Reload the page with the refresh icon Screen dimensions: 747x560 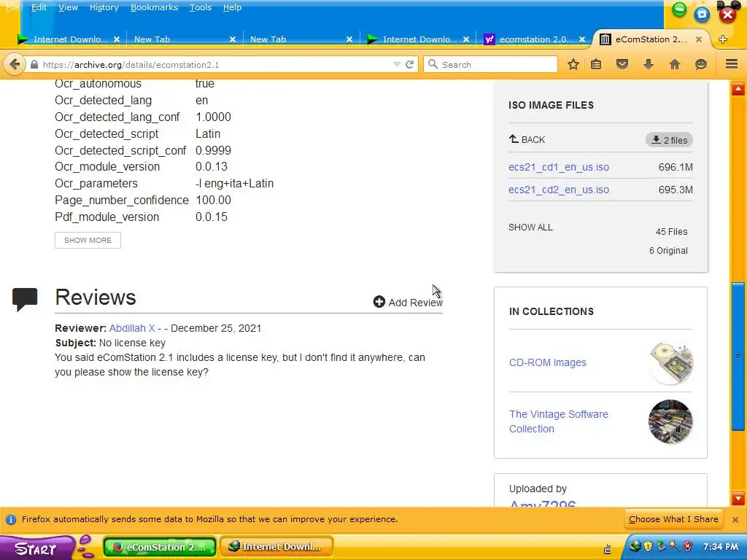coord(409,64)
